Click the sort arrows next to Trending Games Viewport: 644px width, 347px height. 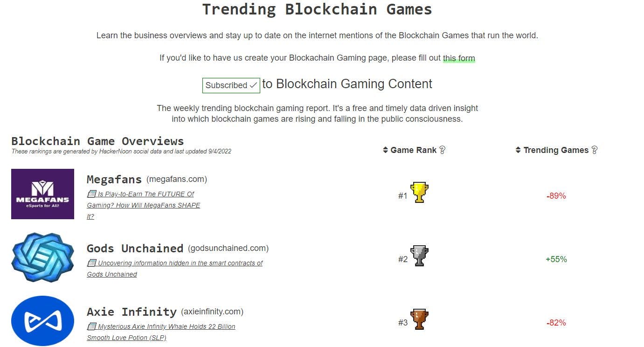(518, 150)
